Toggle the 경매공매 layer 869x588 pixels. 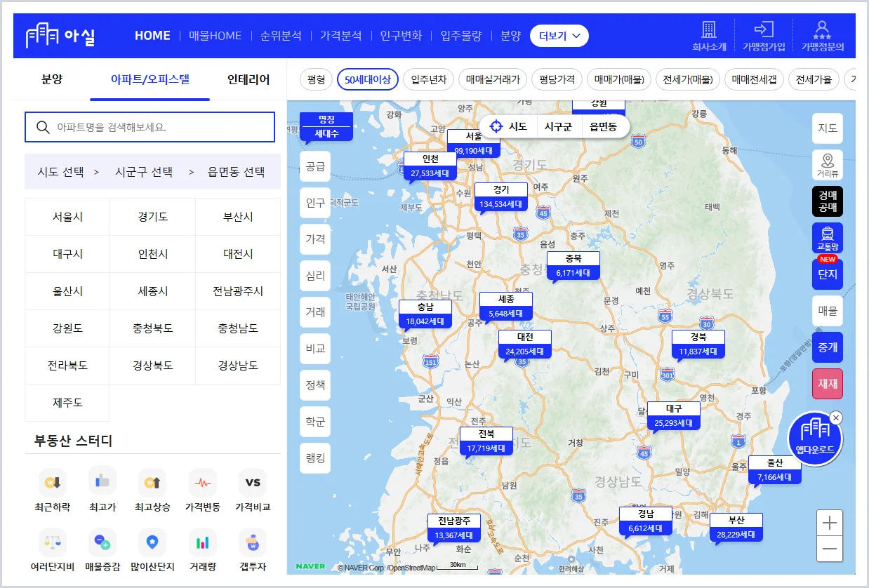coord(828,201)
